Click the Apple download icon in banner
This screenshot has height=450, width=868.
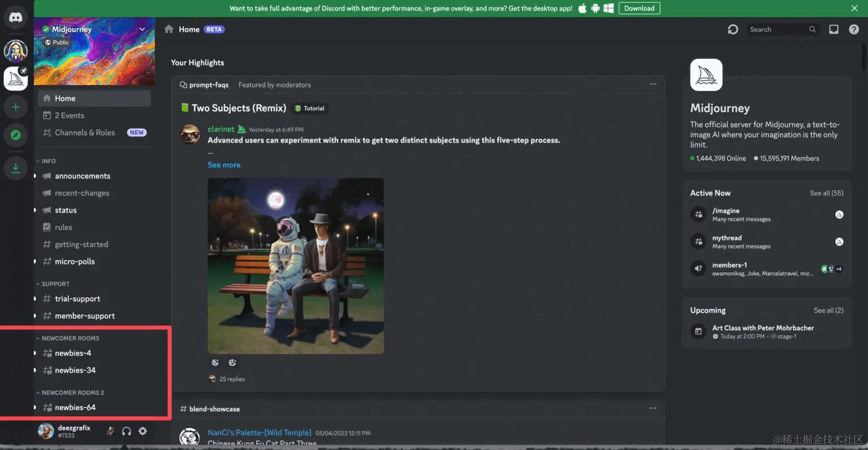tap(582, 8)
